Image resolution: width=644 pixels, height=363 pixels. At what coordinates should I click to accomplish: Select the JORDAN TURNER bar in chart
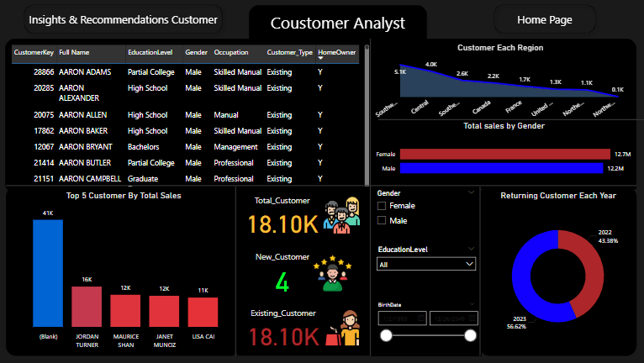point(86,306)
